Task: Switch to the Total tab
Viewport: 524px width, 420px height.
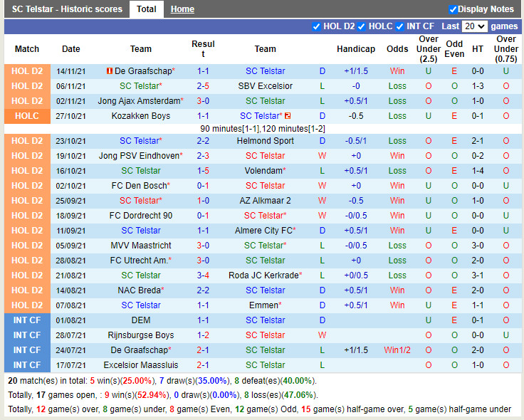Action: 147,9
